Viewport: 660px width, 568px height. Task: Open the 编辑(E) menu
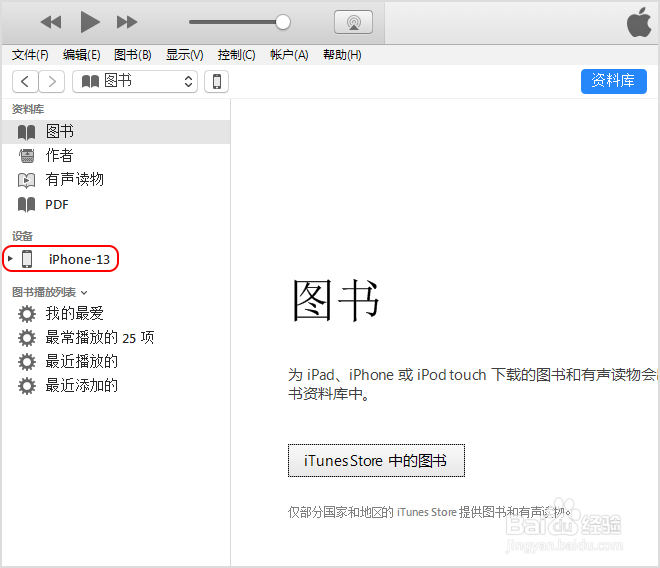(x=82, y=55)
